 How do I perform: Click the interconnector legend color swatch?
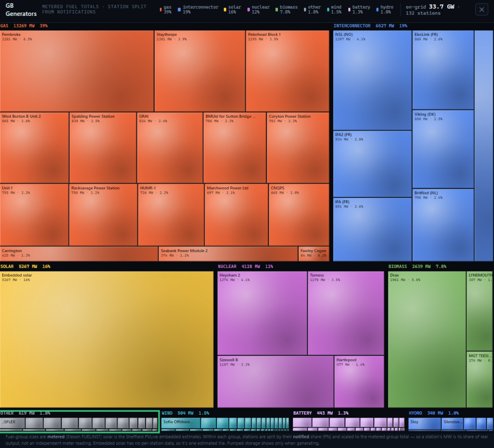[179, 10]
